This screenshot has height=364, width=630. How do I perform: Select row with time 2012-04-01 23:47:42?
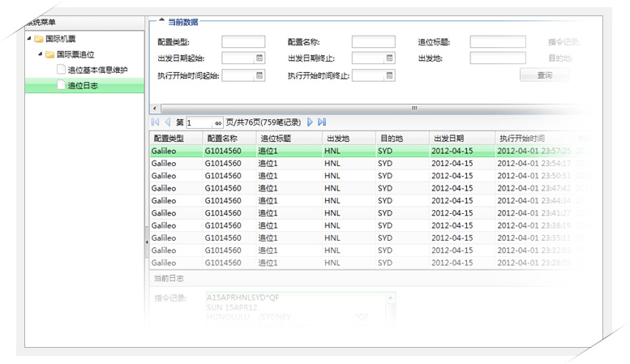pos(371,188)
